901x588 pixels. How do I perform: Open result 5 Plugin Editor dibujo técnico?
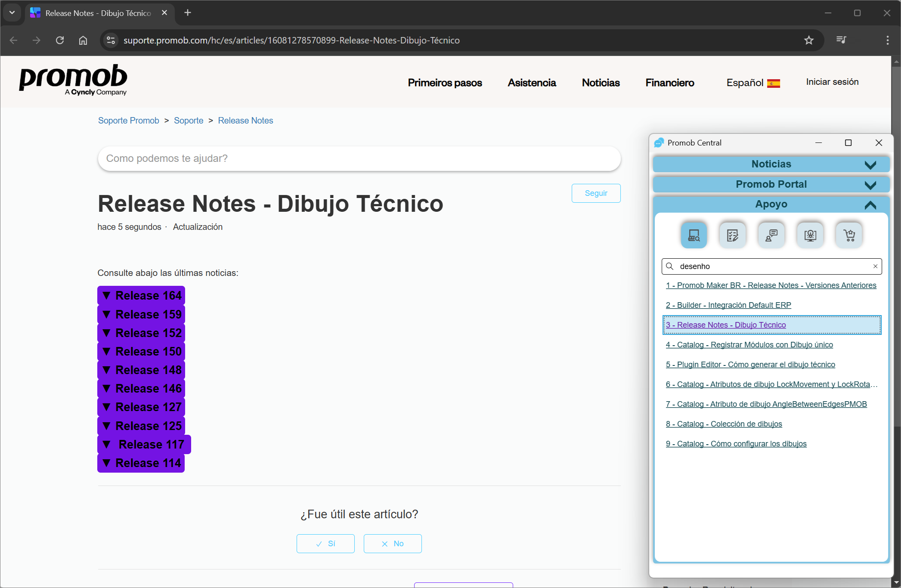coord(750,365)
